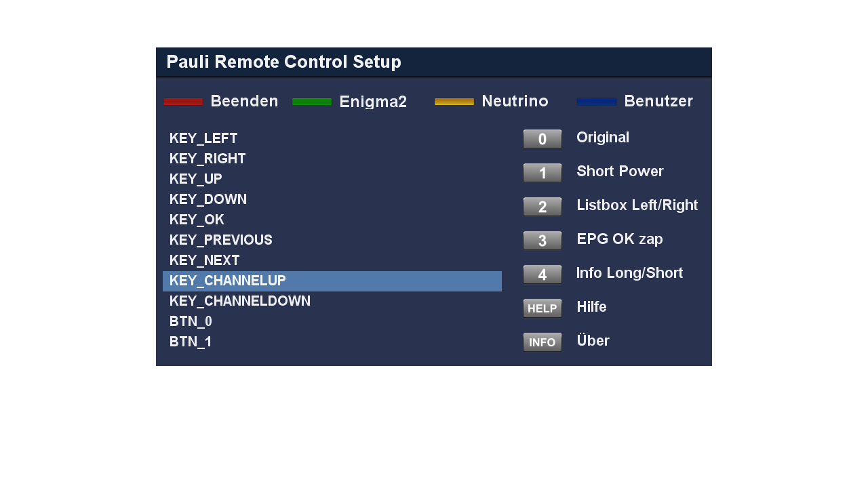This screenshot has height=488, width=868.
Task: Select the 3 key icon for EPG OK zap
Action: [x=542, y=241]
